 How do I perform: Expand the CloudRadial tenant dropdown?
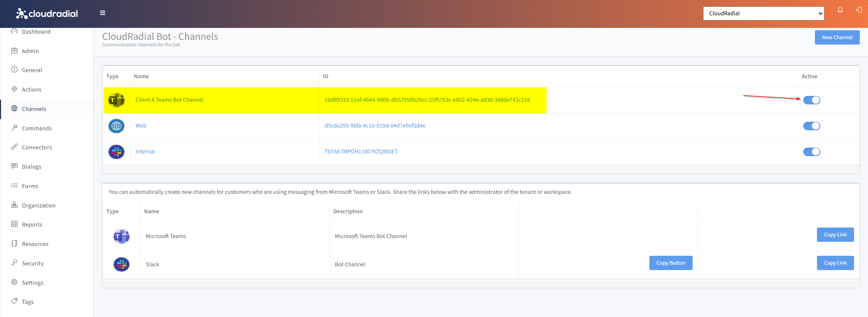(x=763, y=13)
